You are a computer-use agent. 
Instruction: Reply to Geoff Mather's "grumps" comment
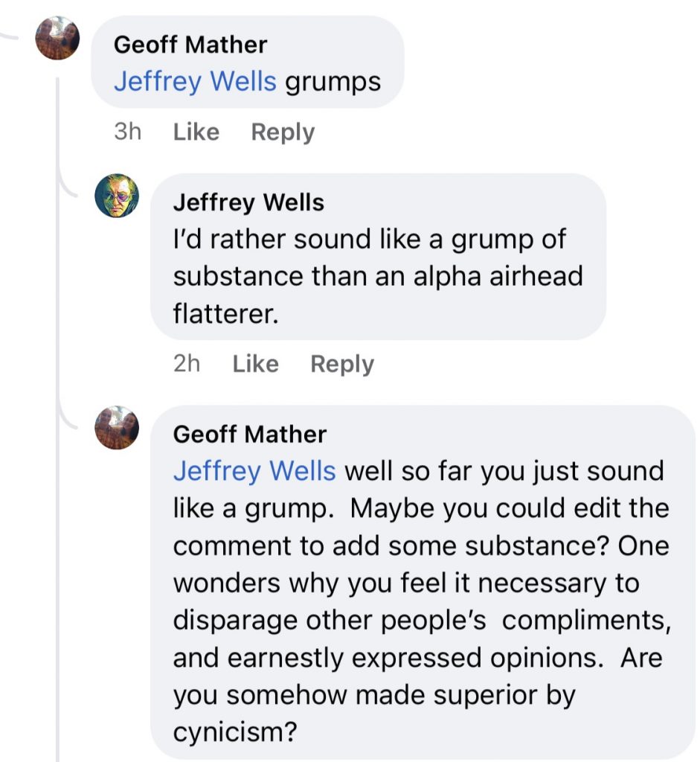pyautogui.click(x=283, y=132)
